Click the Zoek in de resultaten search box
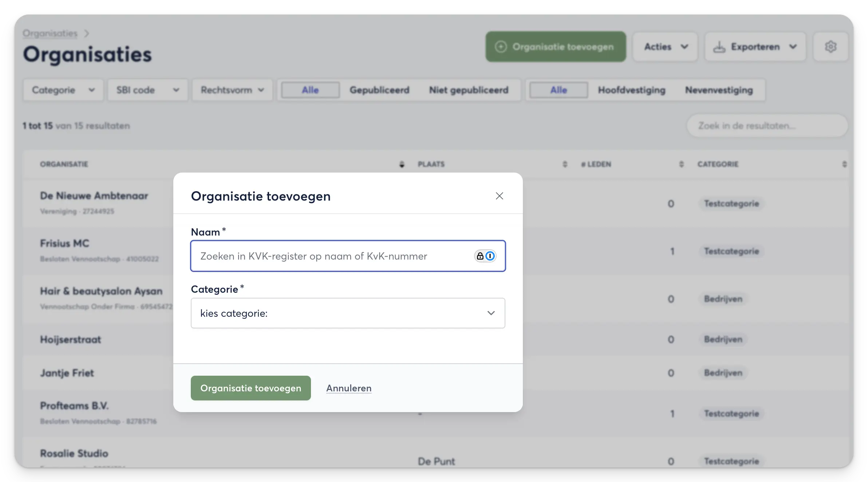The image size is (868, 482). click(x=767, y=126)
